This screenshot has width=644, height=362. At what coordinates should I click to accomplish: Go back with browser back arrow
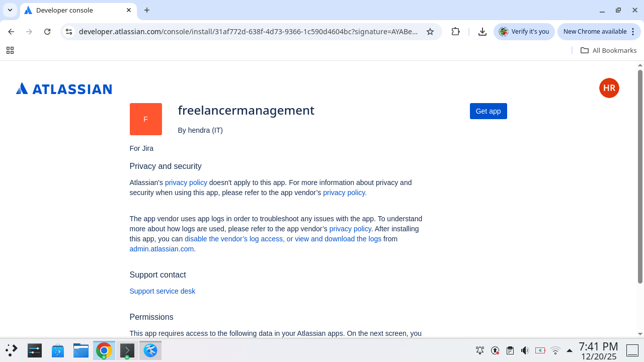point(11,32)
